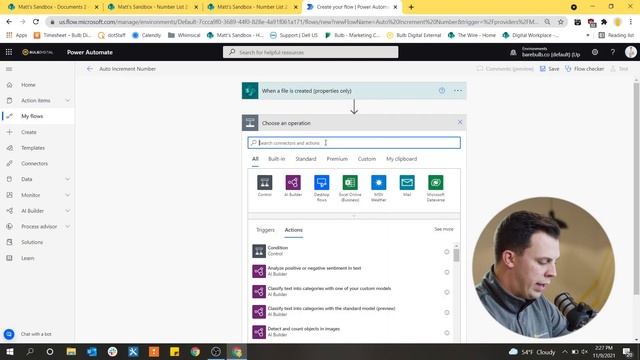
Task: Switch to the Premium tab
Action: [337, 159]
